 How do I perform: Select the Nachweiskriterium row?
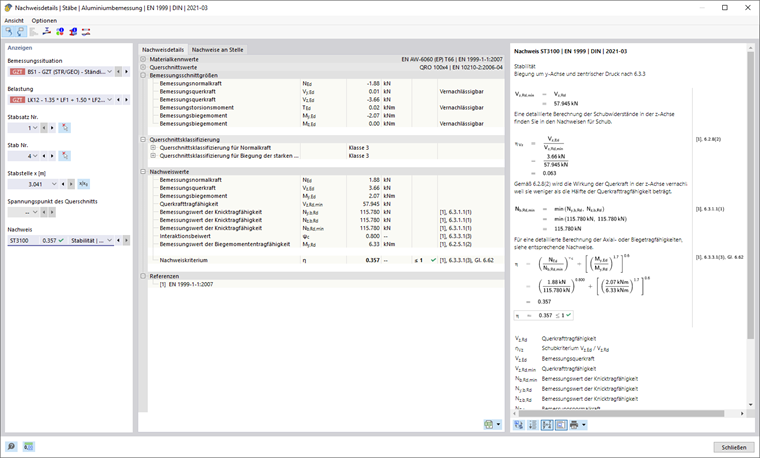(x=326, y=260)
